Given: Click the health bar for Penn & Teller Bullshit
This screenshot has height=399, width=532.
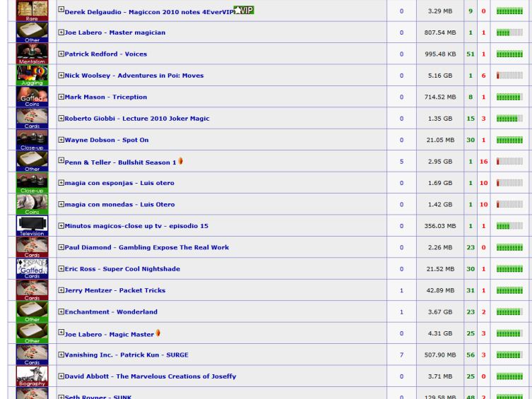Looking at the screenshot, I should 509,161.
